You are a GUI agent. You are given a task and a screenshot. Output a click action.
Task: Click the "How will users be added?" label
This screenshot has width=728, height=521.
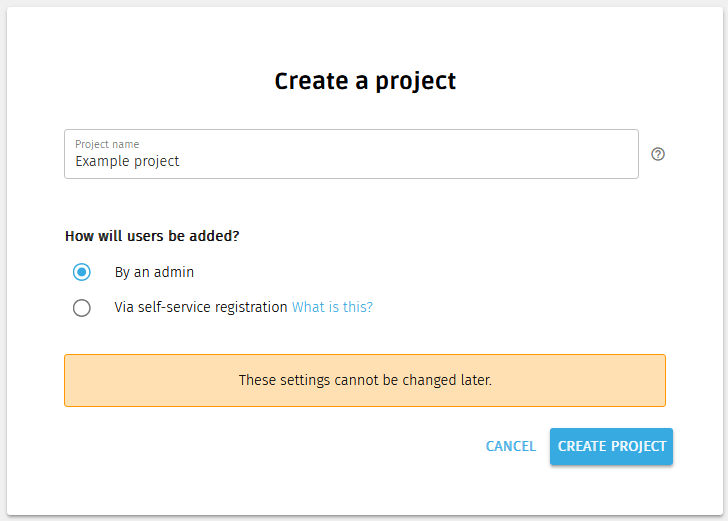click(152, 236)
